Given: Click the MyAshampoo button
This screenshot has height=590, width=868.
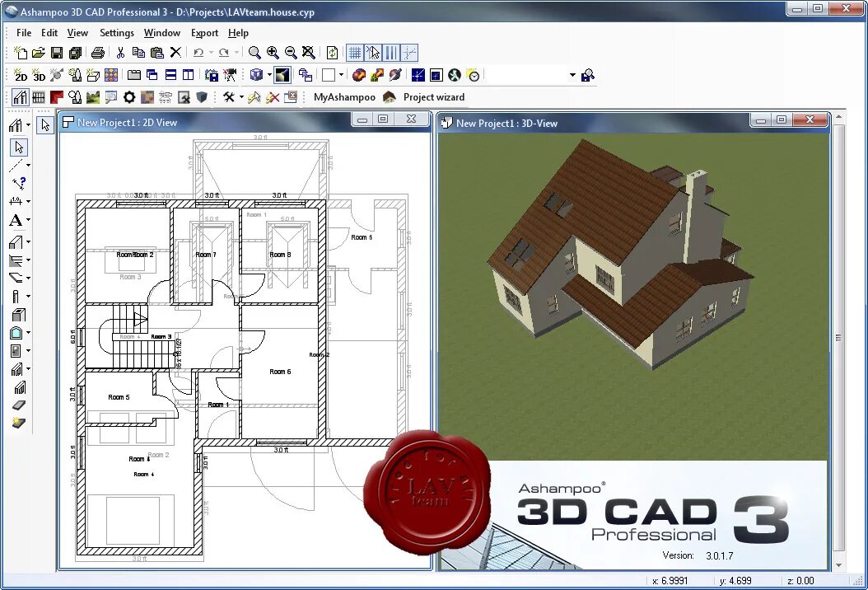Looking at the screenshot, I should pyautogui.click(x=344, y=97).
